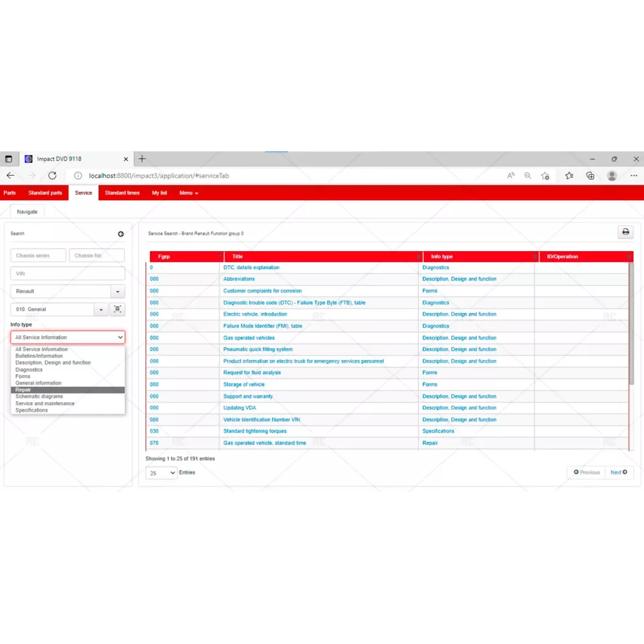Click the browser back arrow
Screen dimensions: 644x644
(x=10, y=176)
